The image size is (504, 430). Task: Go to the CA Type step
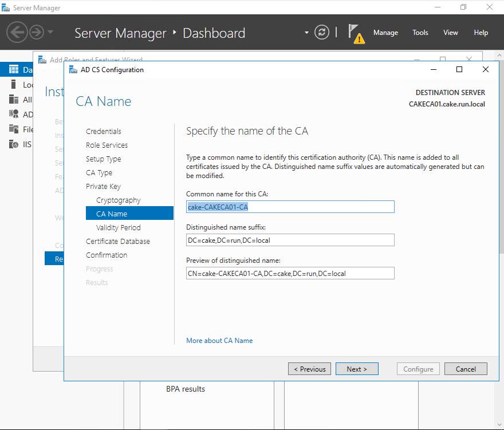pos(99,172)
